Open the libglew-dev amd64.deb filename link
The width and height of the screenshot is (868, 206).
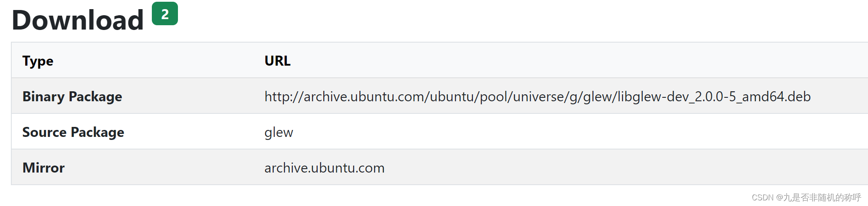pyautogui.click(x=714, y=96)
